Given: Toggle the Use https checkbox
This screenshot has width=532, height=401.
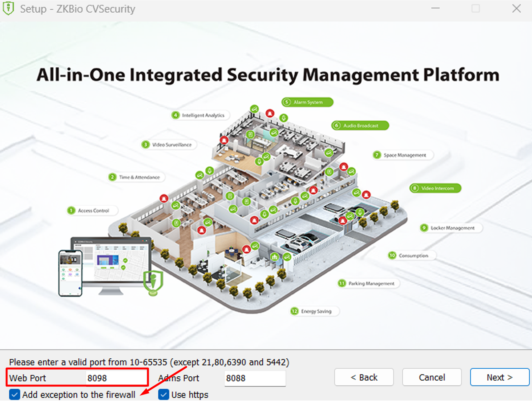Looking at the screenshot, I should point(164,395).
